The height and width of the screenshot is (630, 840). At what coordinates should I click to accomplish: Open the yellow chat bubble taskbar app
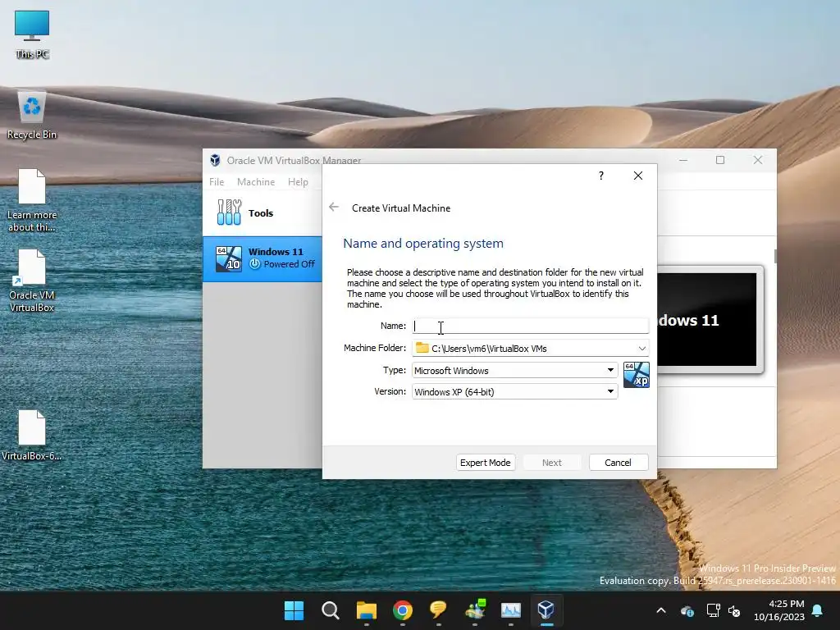(438, 609)
